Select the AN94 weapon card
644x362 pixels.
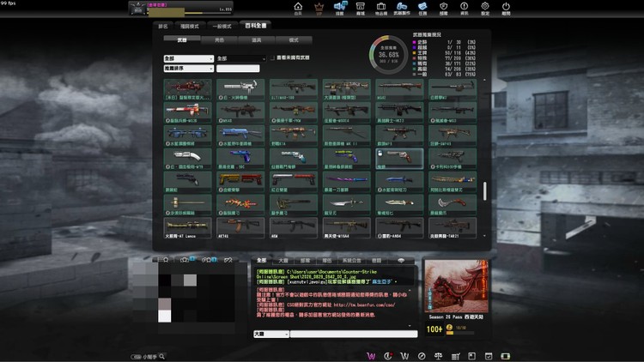[x=399, y=228]
